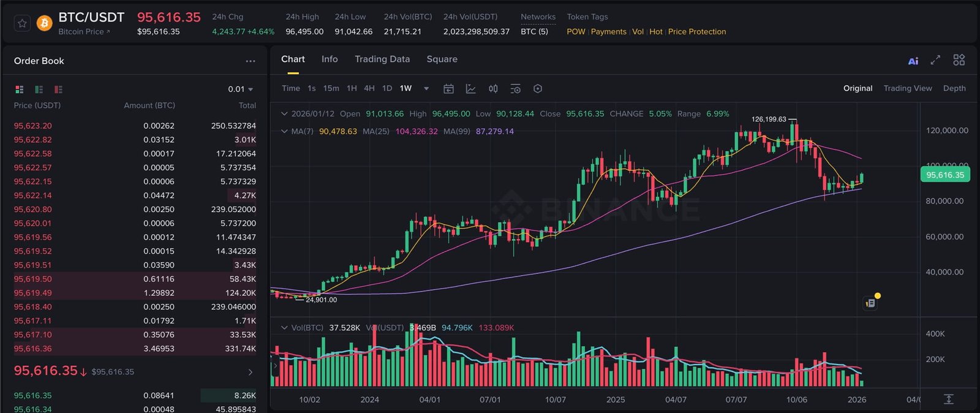Show only sell orders in order book
This screenshot has width=980, height=413.
(59, 89)
